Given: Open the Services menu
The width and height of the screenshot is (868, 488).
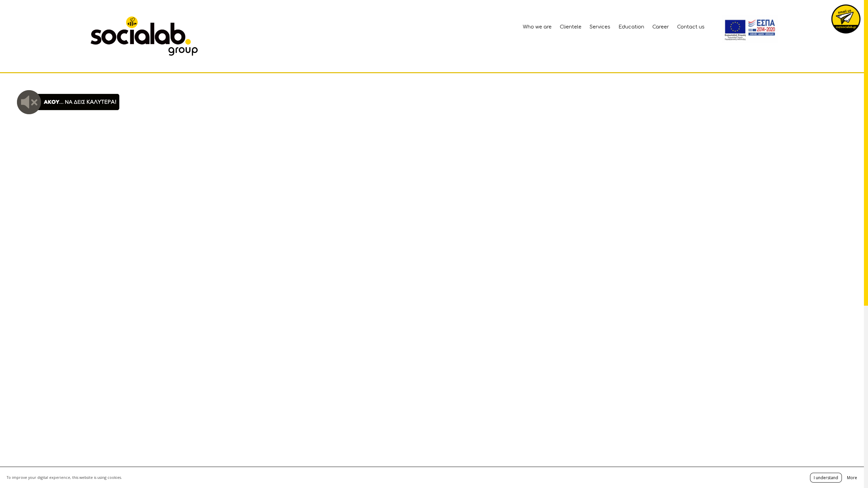Looking at the screenshot, I should (x=599, y=26).
